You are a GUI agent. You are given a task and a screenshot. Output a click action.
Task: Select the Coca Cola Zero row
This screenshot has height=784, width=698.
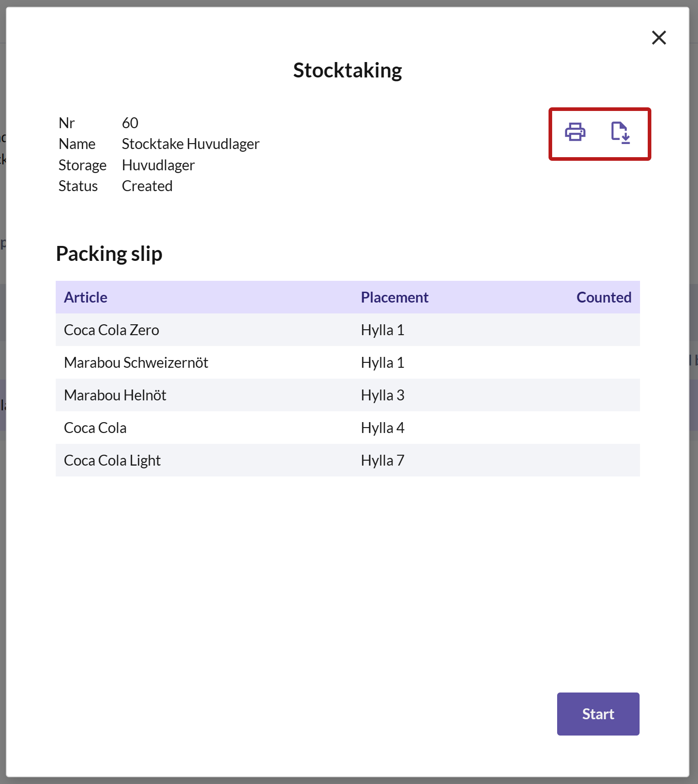click(x=348, y=330)
